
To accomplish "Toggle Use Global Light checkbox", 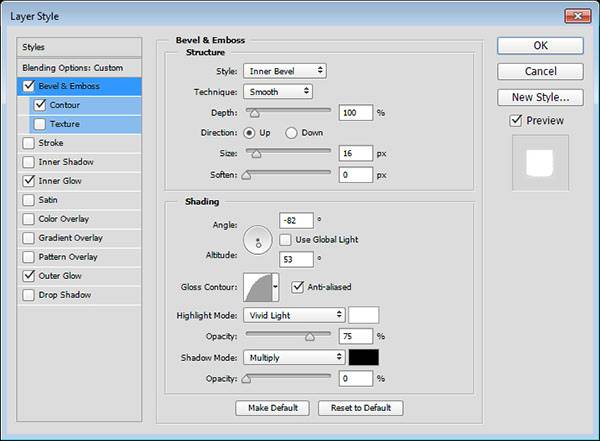I will [286, 240].
